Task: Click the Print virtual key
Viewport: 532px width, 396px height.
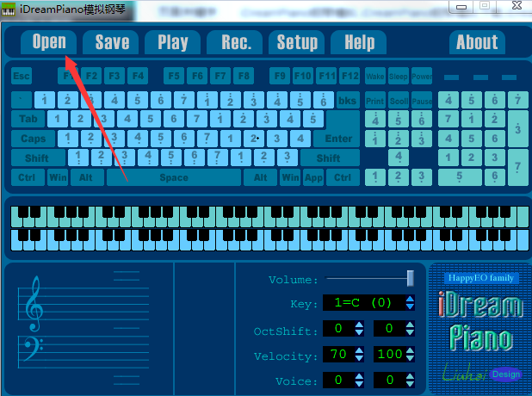Action: pos(375,101)
